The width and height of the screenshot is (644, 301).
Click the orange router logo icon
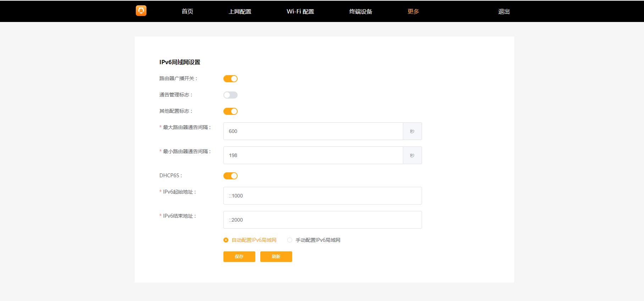tap(141, 11)
